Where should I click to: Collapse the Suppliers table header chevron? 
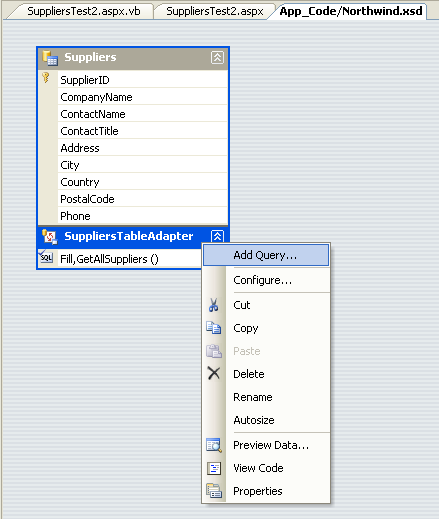[x=217, y=58]
